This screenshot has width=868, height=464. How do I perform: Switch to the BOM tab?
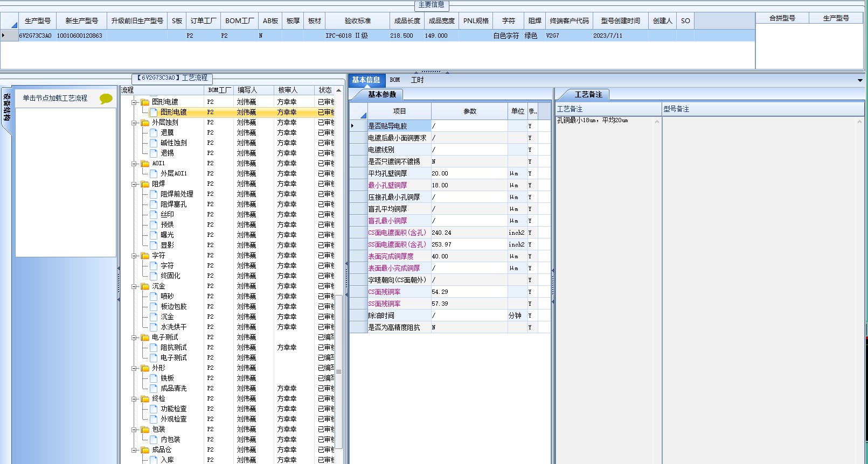point(395,80)
